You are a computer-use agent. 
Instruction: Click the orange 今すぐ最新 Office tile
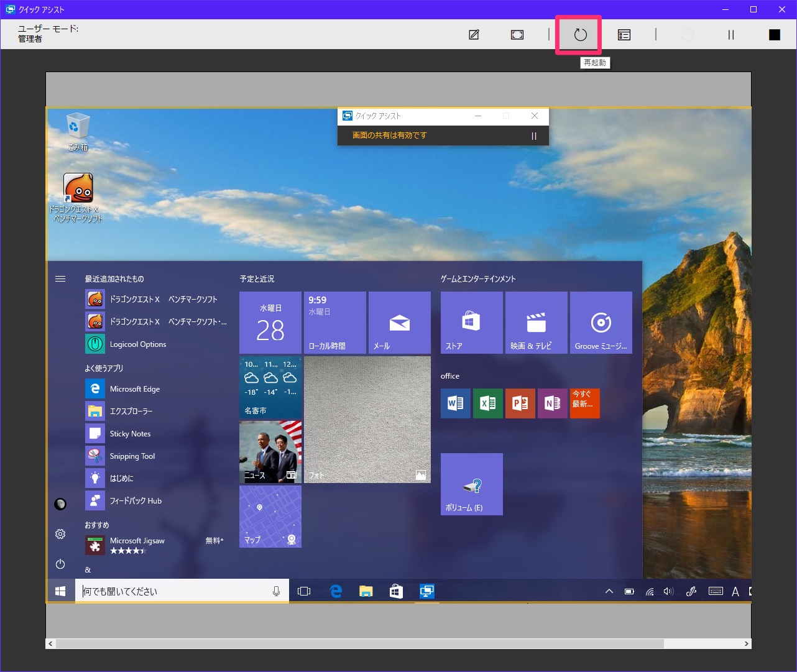pos(585,403)
